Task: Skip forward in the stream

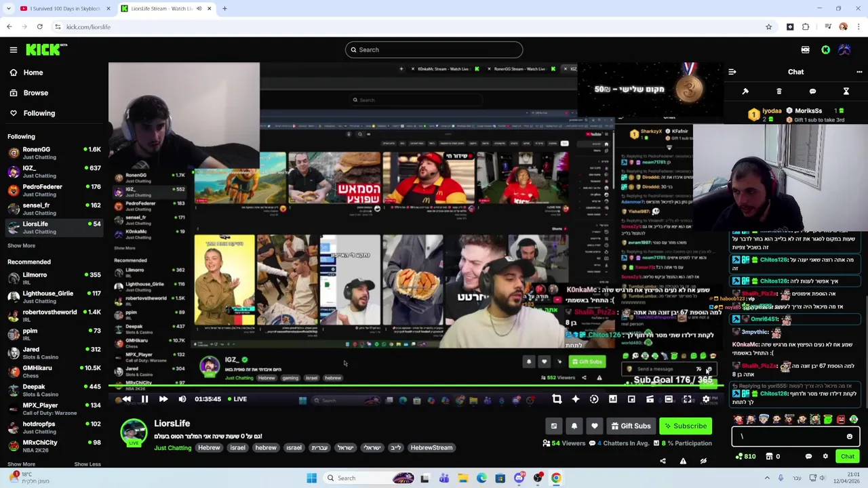Action: [x=163, y=399]
